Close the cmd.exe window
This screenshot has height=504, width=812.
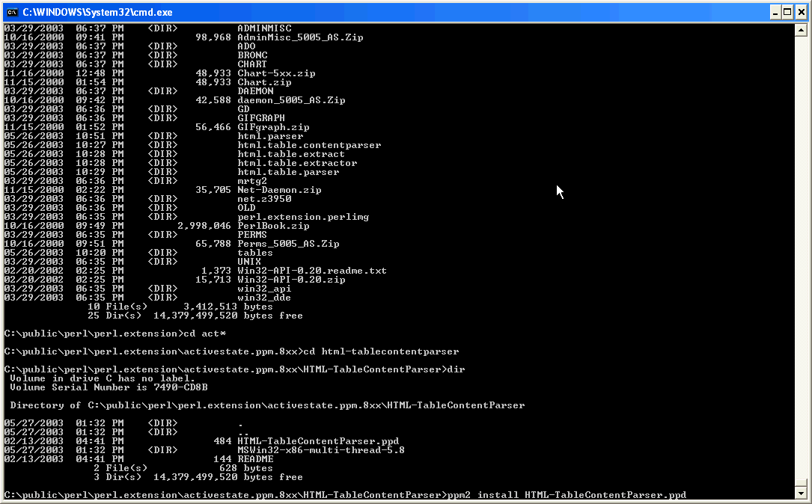point(801,12)
